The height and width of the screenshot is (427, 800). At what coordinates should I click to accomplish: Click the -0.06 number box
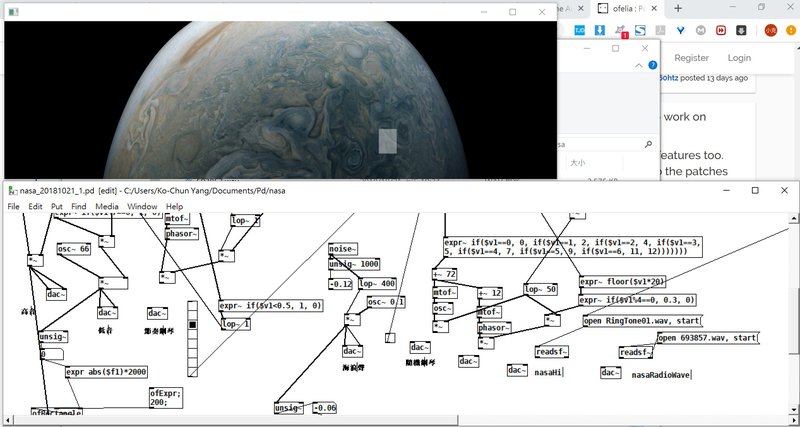pyautogui.click(x=324, y=408)
